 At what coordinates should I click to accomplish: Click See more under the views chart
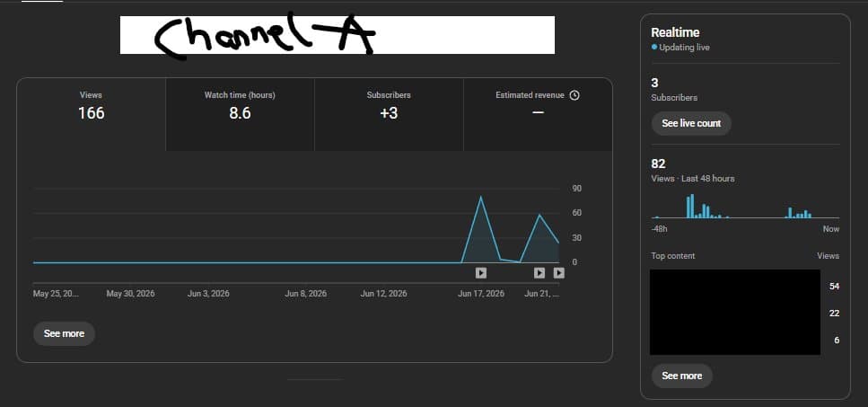click(65, 334)
